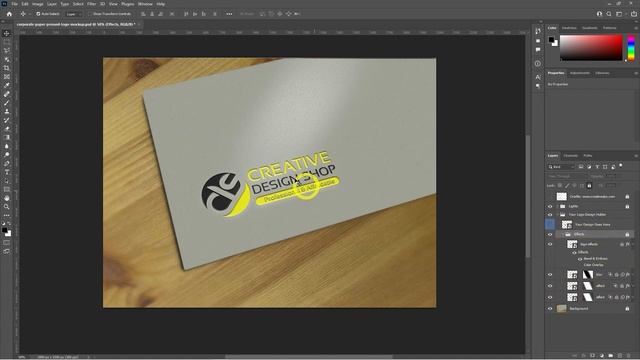The width and height of the screenshot is (640, 360).
Task: Select the Rectangle shape tool
Action: (x=7, y=189)
